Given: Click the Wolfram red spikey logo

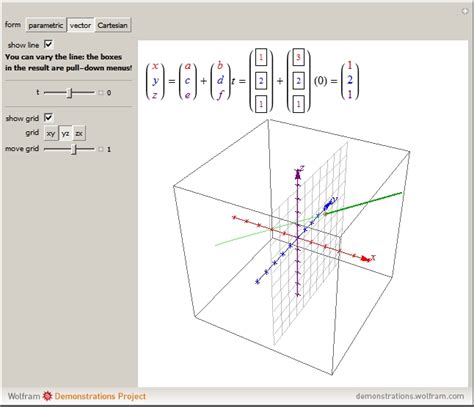Looking at the screenshot, I should pos(48,396).
